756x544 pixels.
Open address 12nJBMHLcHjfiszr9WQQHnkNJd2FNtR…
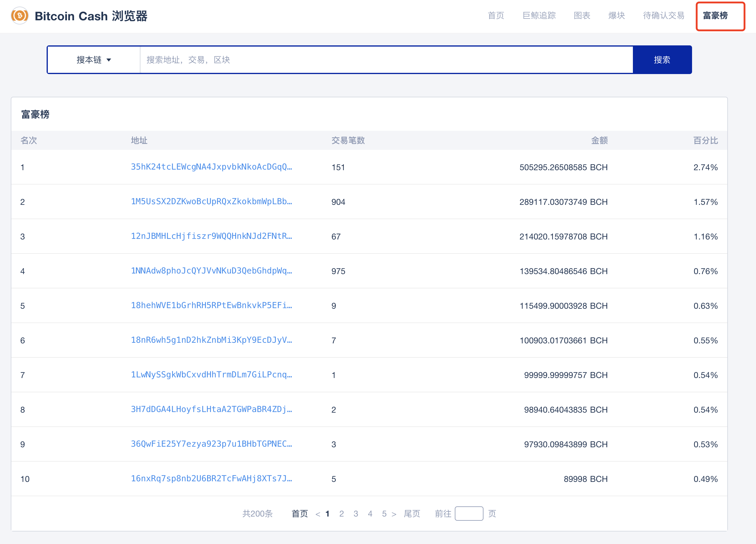(211, 236)
